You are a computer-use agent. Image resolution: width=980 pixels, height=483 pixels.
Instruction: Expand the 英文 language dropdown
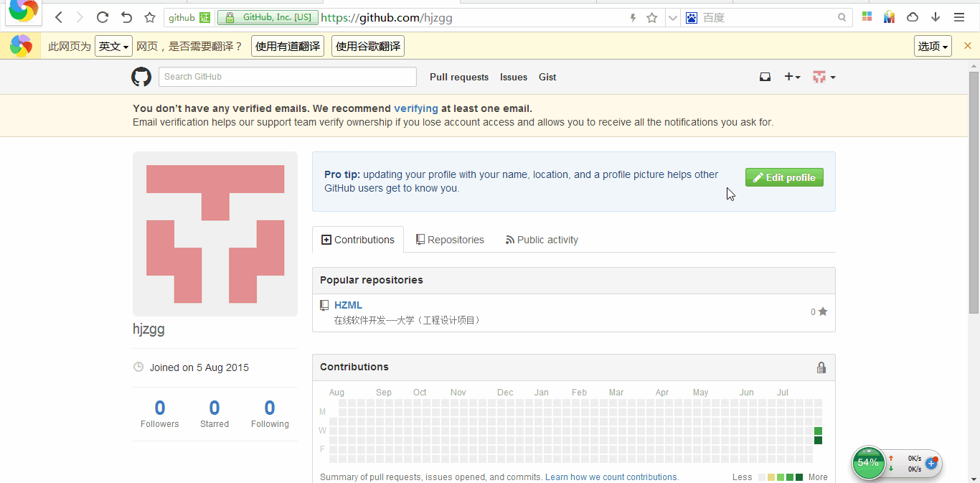coord(114,47)
